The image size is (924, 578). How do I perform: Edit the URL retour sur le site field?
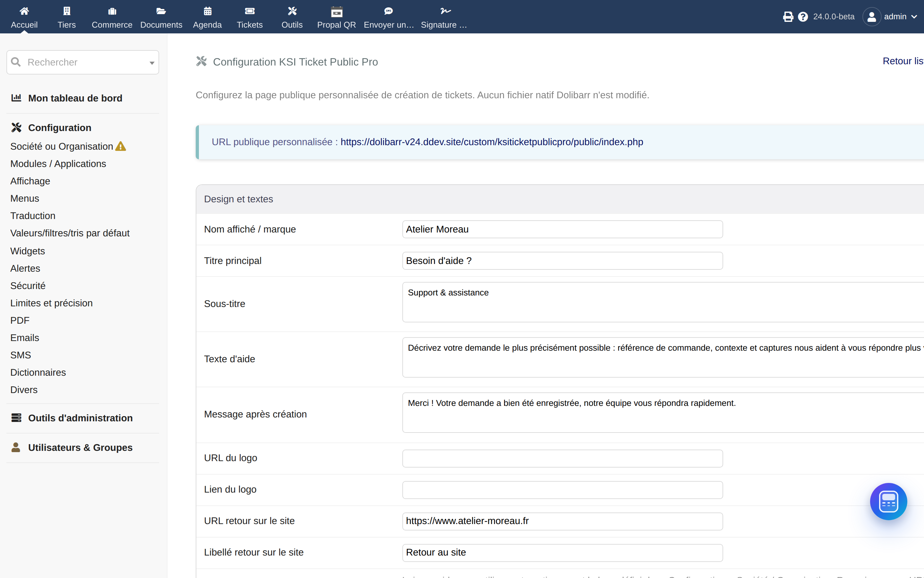coord(562,521)
